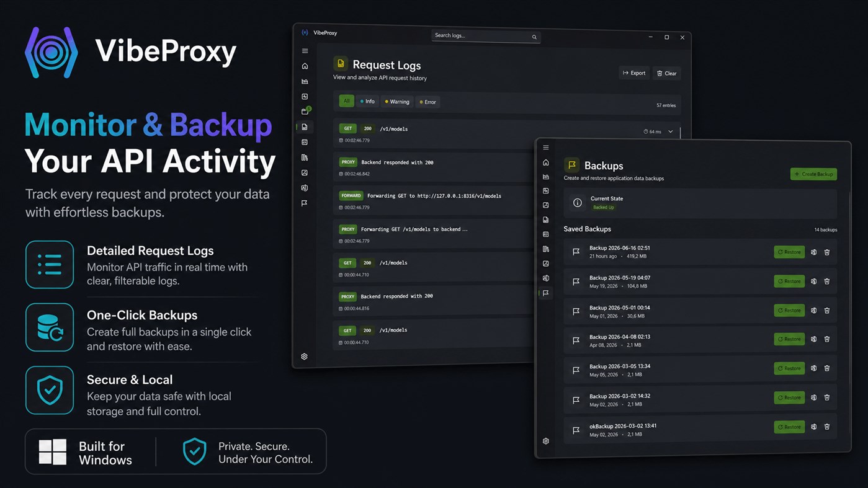Click export icon for Backup 2026-03-05 13:34
This screenshot has height=488, width=868.
813,368
